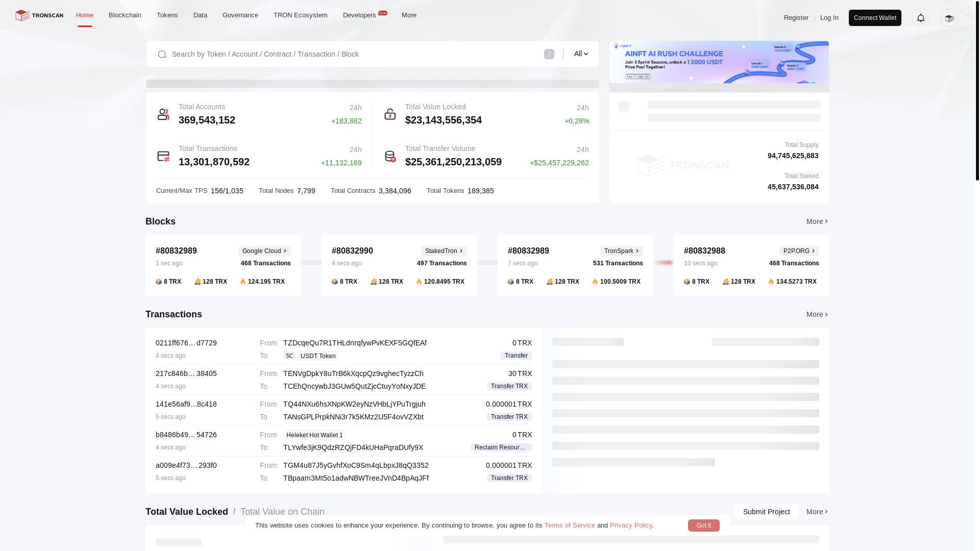This screenshot has height=551, width=980.
Task: Click 497 Transactions in StakedTron block
Action: (442, 263)
